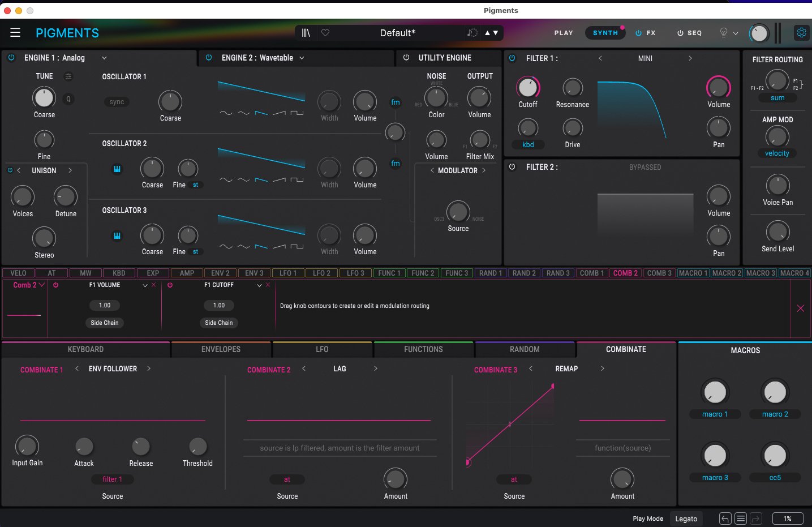Expand the Engine 1 Analog type dropdown
812x527 pixels.
pos(104,58)
